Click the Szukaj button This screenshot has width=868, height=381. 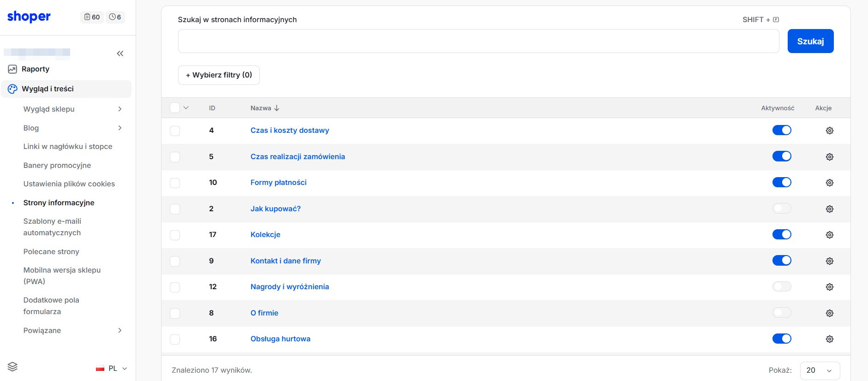810,41
